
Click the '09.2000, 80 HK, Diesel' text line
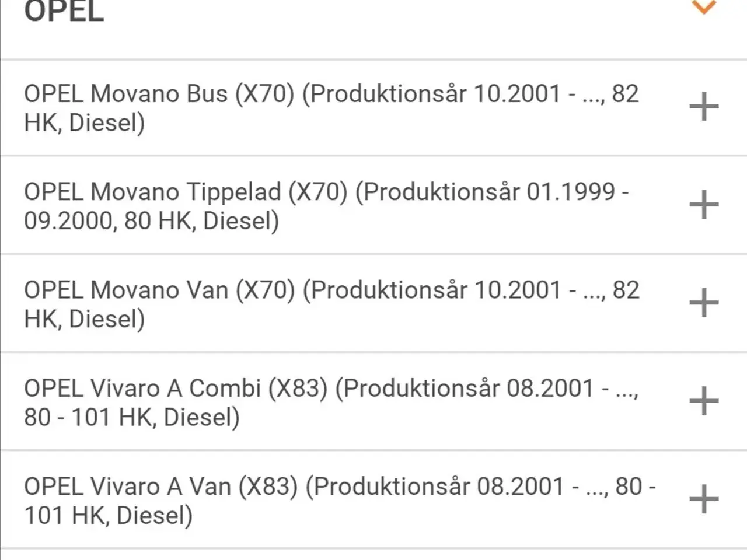pos(152,221)
